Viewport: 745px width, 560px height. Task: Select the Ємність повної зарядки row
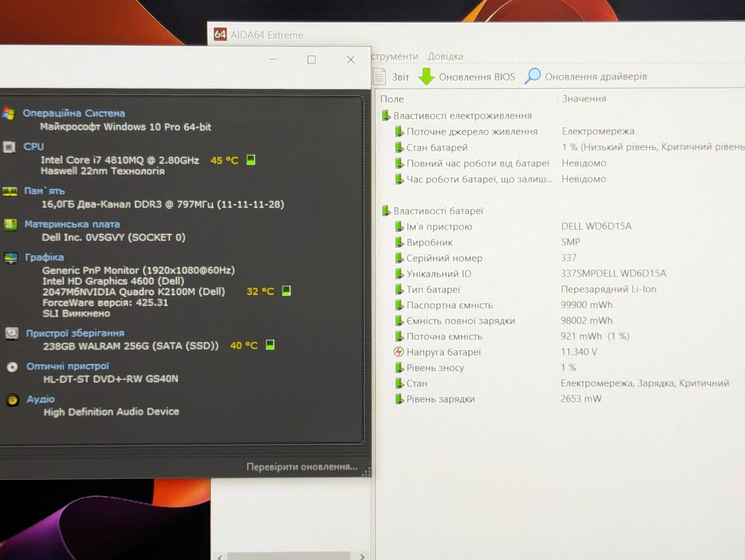(x=561, y=320)
